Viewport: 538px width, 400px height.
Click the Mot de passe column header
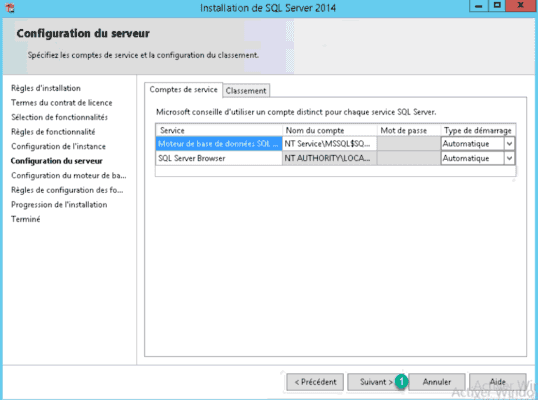click(409, 130)
